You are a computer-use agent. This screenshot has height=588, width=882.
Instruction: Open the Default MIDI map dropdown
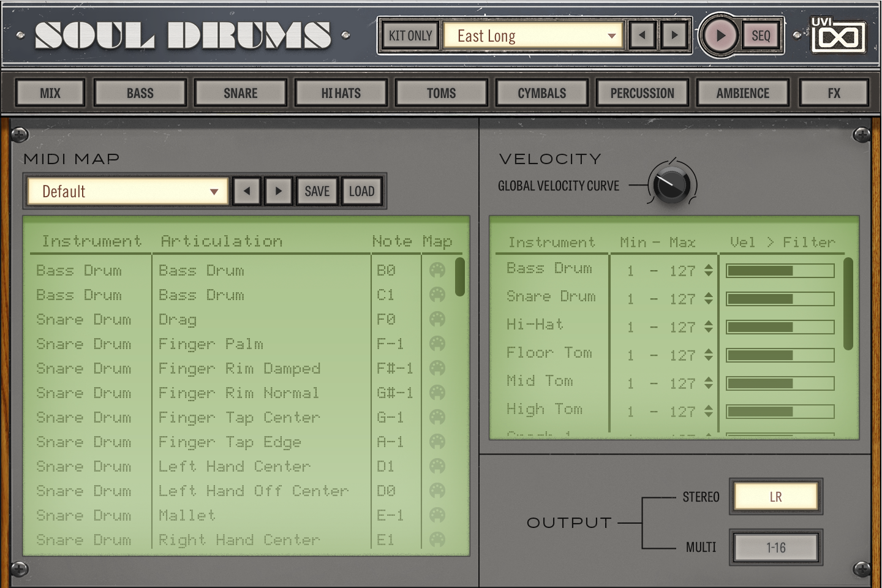pyautogui.click(x=126, y=190)
